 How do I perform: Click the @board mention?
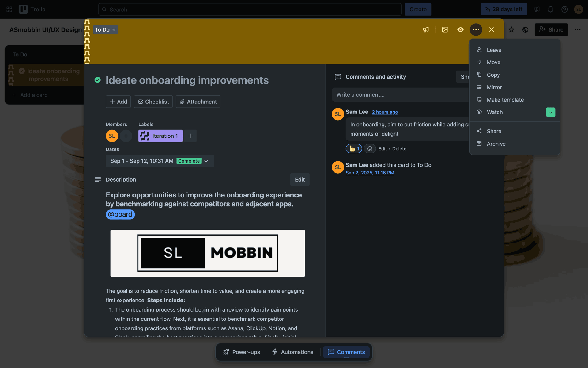[x=120, y=214]
